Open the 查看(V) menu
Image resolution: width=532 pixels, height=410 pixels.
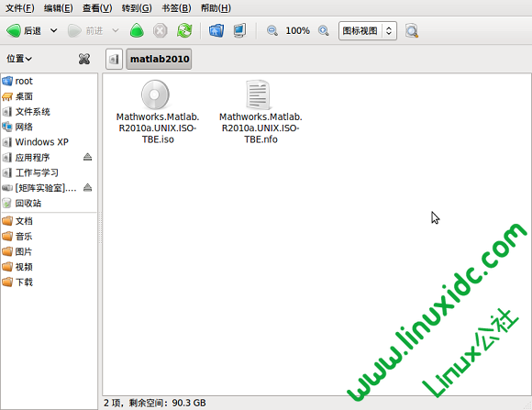[x=97, y=8]
